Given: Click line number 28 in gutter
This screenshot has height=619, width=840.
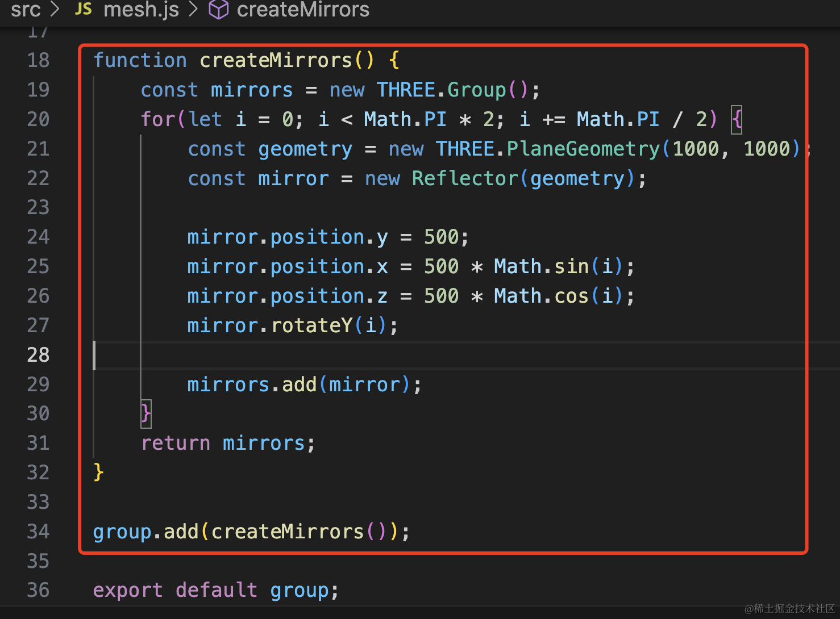Looking at the screenshot, I should pyautogui.click(x=38, y=355).
